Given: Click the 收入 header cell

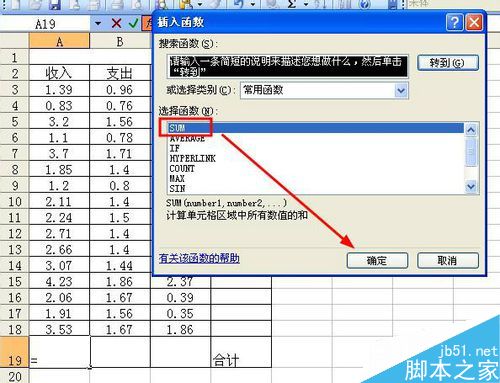Looking at the screenshot, I should (x=59, y=73).
